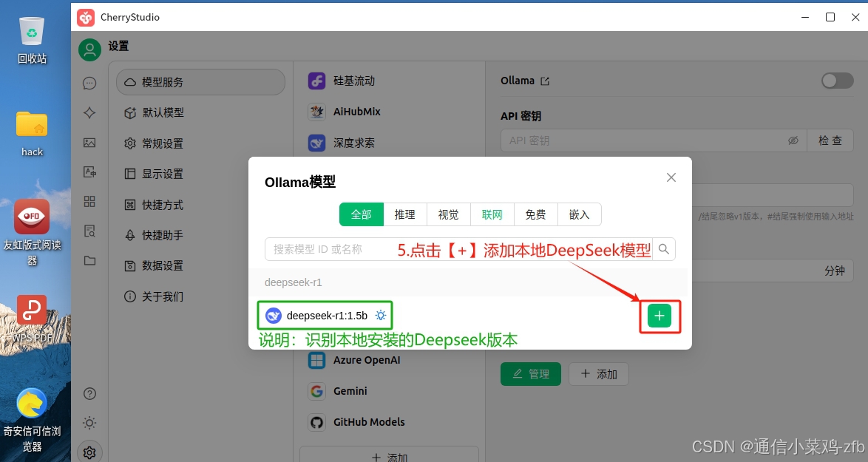Open 数据设置 settings section
This screenshot has width=868, height=462.
click(200, 265)
